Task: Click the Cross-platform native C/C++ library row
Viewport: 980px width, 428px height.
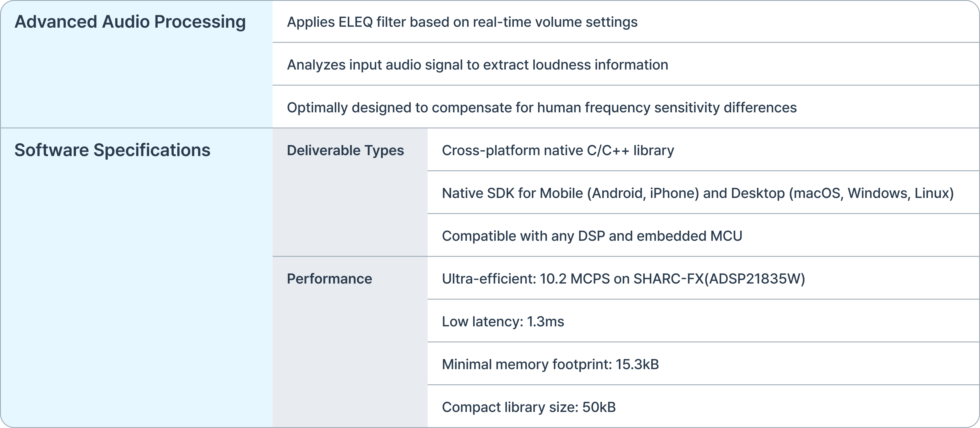Action: (x=557, y=150)
